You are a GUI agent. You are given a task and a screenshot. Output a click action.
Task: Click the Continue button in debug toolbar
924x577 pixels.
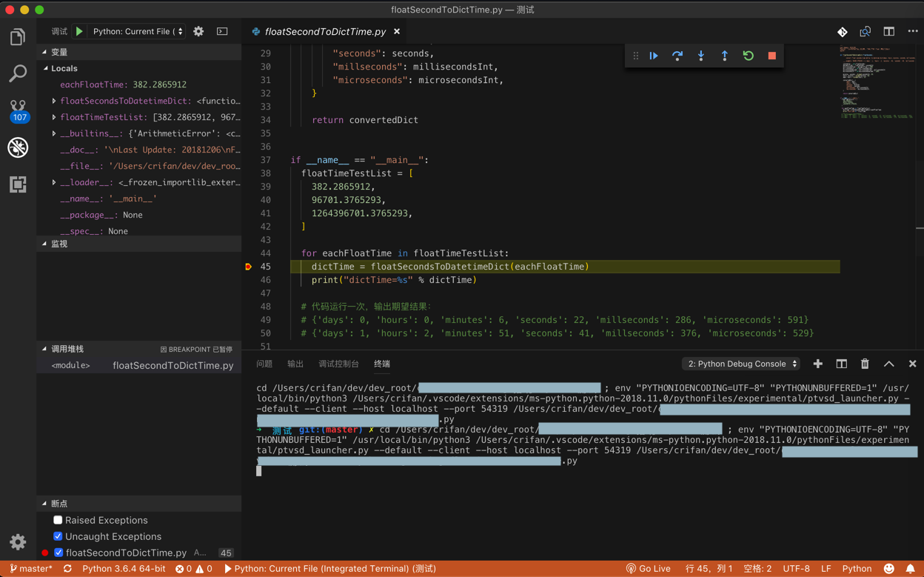coord(654,56)
